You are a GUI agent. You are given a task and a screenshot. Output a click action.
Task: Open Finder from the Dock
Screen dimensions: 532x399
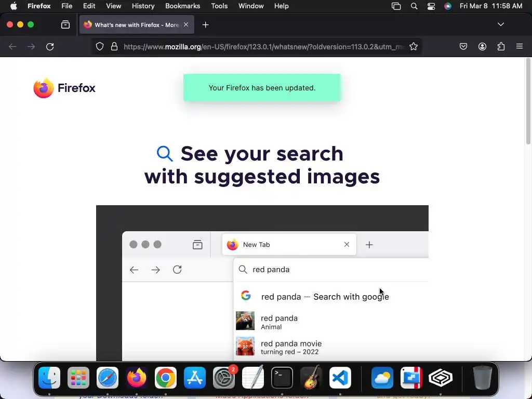[49, 378]
